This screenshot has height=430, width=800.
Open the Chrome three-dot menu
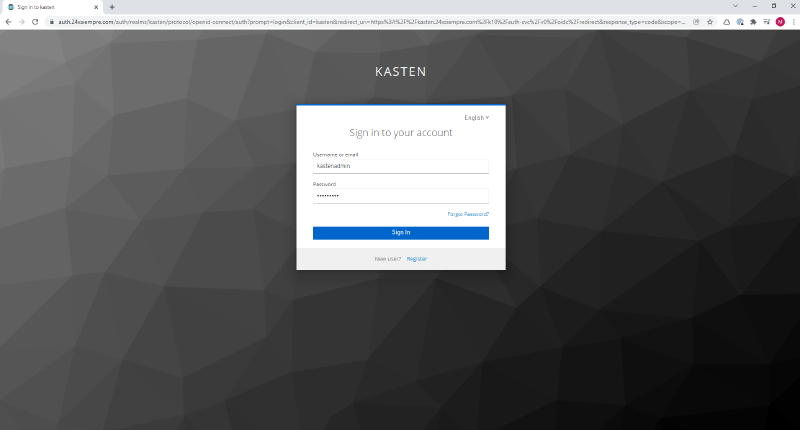click(x=793, y=22)
